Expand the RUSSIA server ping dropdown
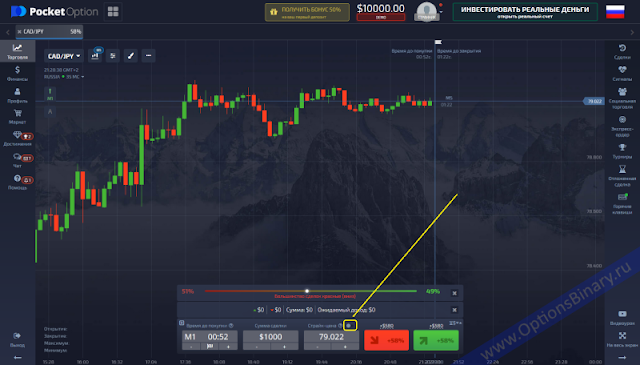 pyautogui.click(x=64, y=77)
